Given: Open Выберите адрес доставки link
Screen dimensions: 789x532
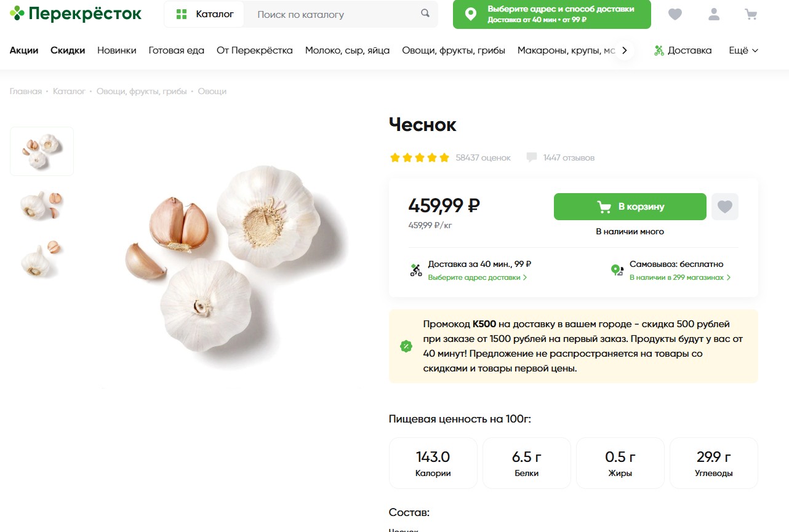Looking at the screenshot, I should click(x=478, y=277).
